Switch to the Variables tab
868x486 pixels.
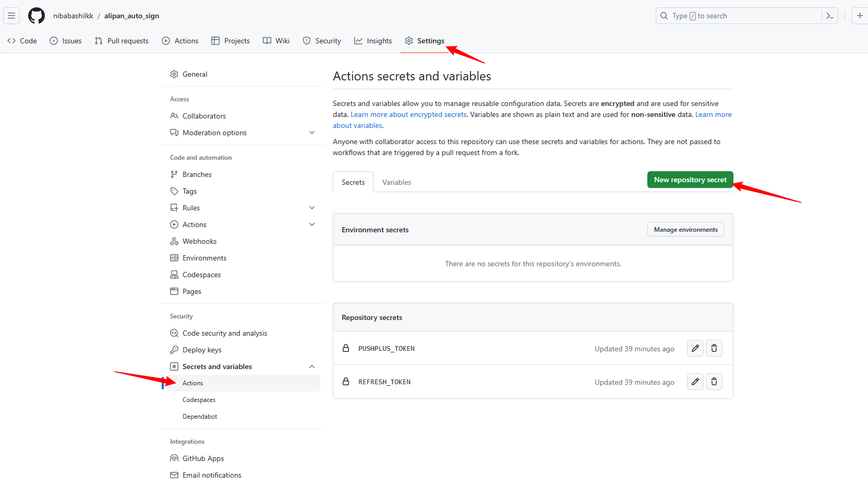point(396,182)
